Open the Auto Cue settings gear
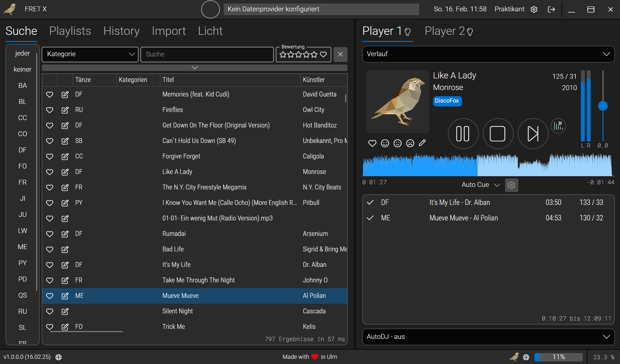 click(511, 185)
